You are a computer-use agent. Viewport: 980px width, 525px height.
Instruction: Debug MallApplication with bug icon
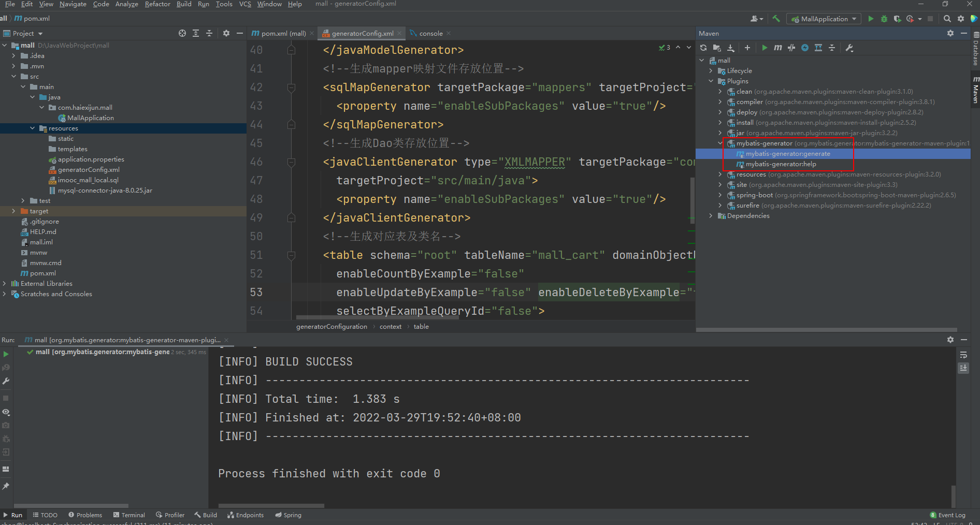click(884, 19)
